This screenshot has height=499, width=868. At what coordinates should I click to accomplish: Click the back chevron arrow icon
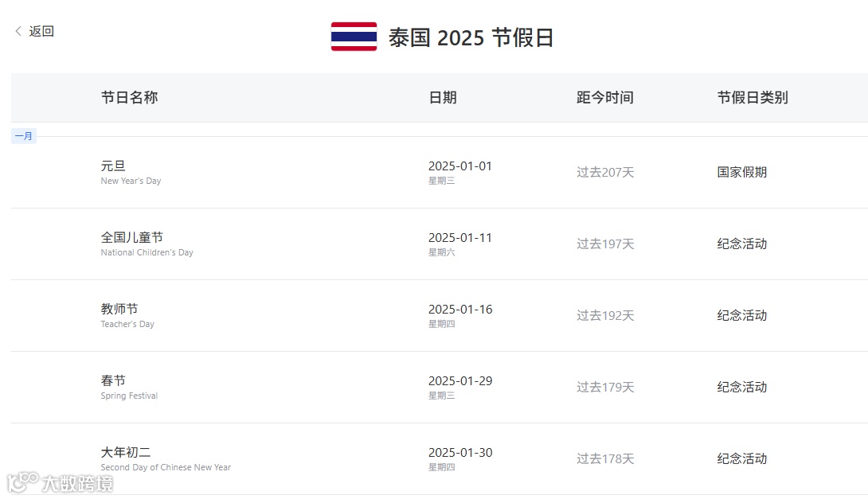coord(18,31)
